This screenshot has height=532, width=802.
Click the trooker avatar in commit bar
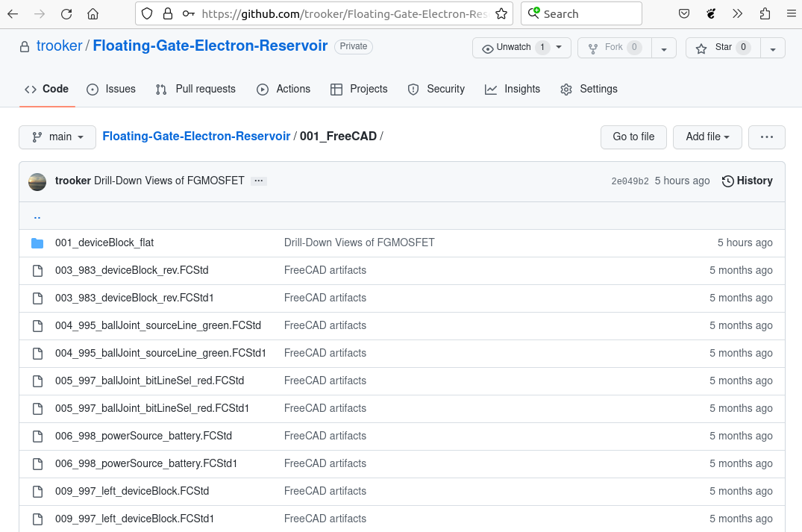(37, 181)
